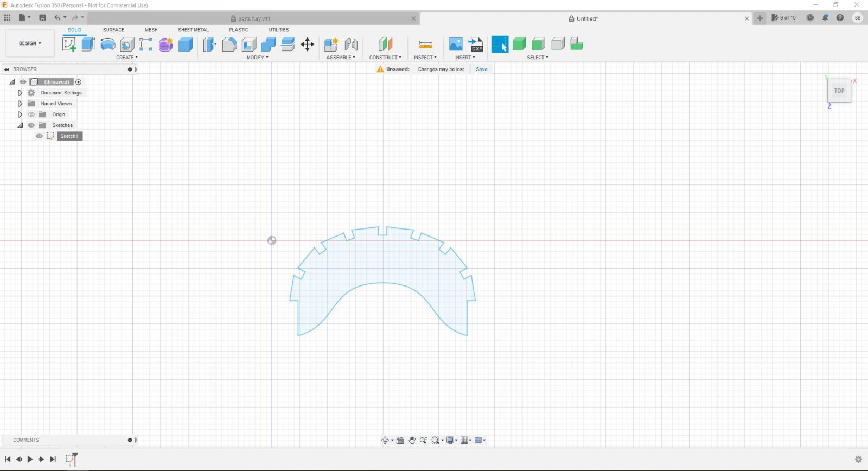Click the Look At tool
Image resolution: width=868 pixels, height=471 pixels.
[400, 440]
